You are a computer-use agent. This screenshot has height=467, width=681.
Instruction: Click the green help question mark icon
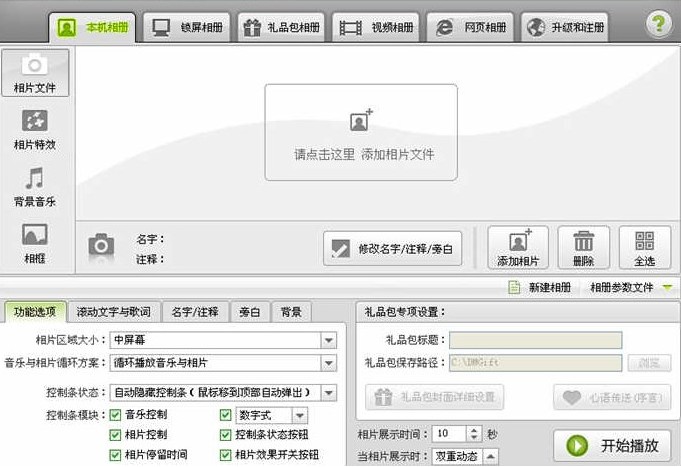click(658, 24)
